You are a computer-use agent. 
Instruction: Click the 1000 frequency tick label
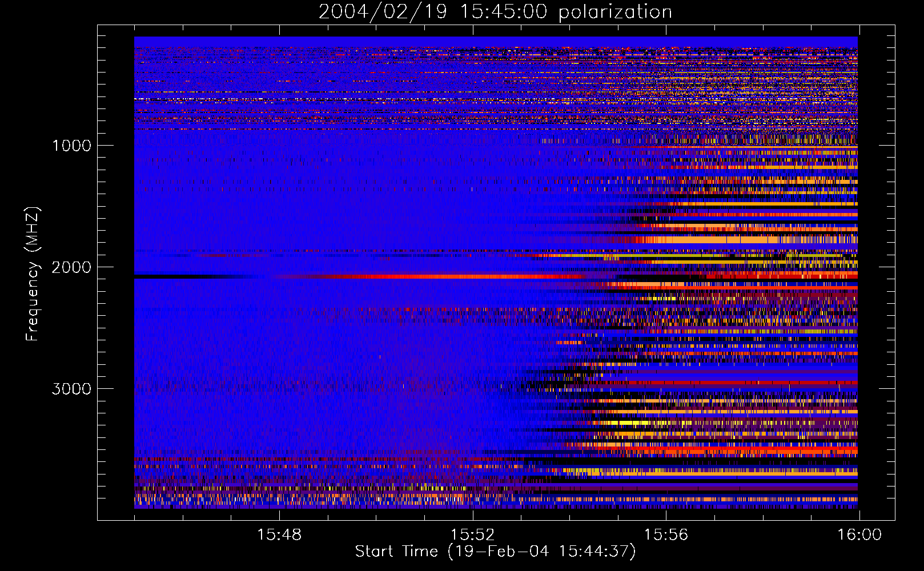71,146
